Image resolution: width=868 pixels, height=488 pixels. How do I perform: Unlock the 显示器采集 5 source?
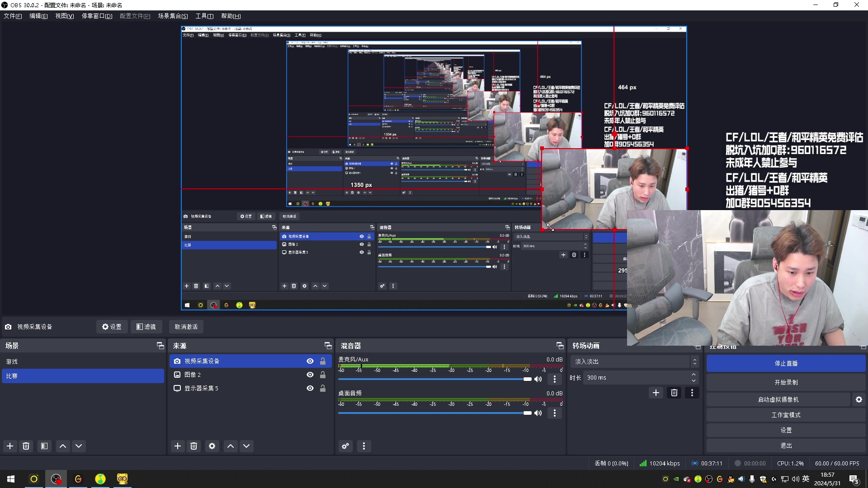(x=323, y=388)
